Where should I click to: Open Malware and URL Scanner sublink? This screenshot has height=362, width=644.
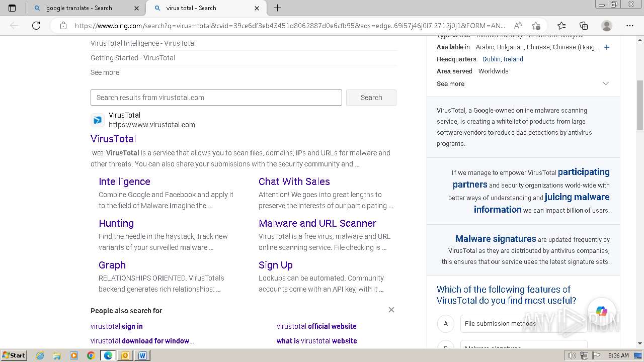coord(317,223)
